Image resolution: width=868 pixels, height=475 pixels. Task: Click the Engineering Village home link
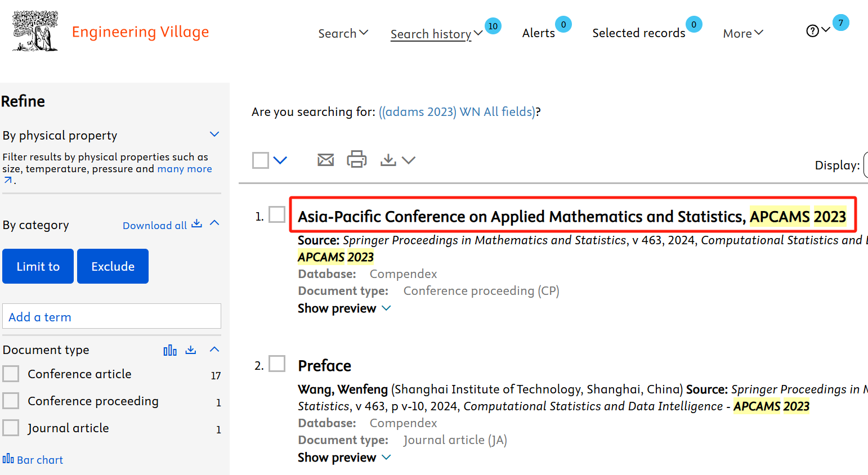point(140,32)
